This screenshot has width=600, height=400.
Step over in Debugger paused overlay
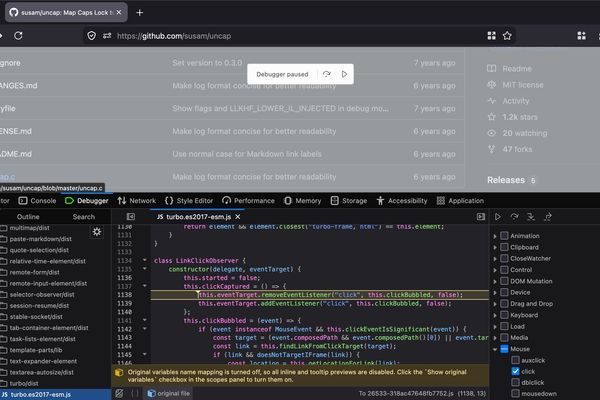[326, 74]
